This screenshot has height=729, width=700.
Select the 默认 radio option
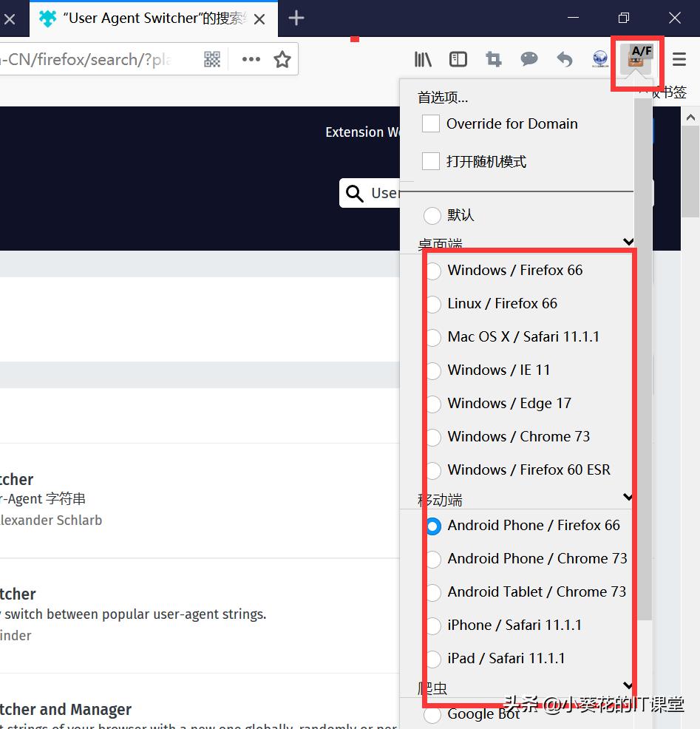(432, 215)
